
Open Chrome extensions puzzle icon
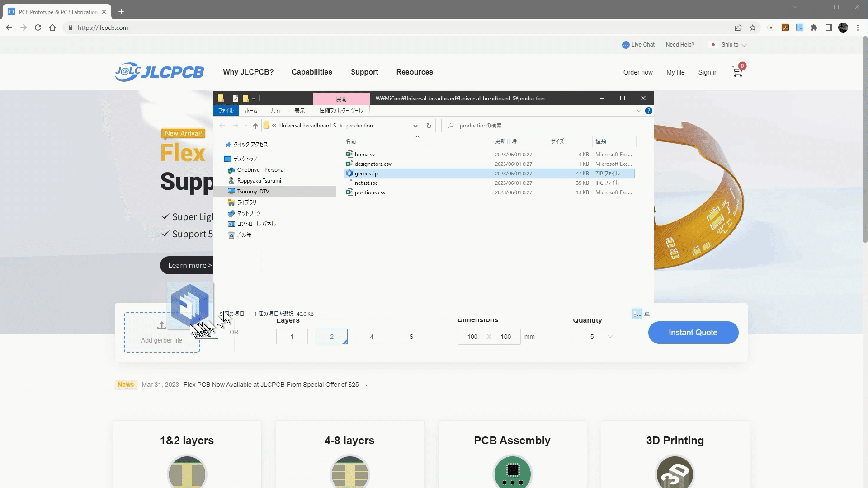(x=814, y=28)
